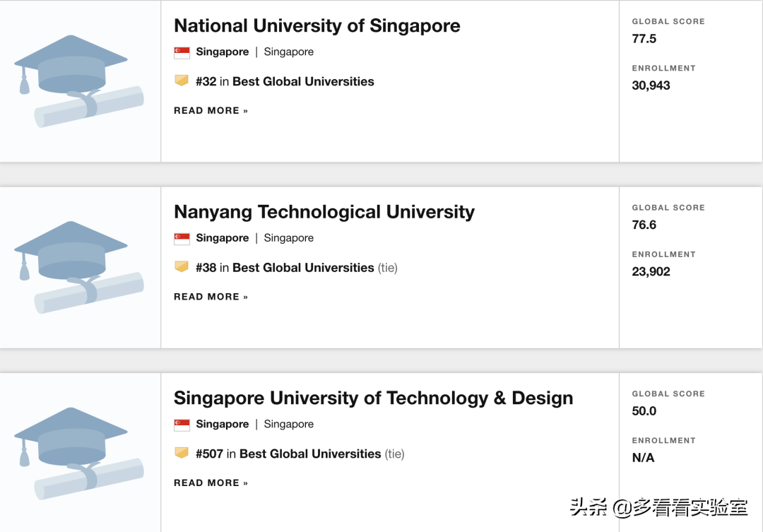The width and height of the screenshot is (763, 532).
Task: Click enrollment value 23,902
Action: [x=651, y=271]
